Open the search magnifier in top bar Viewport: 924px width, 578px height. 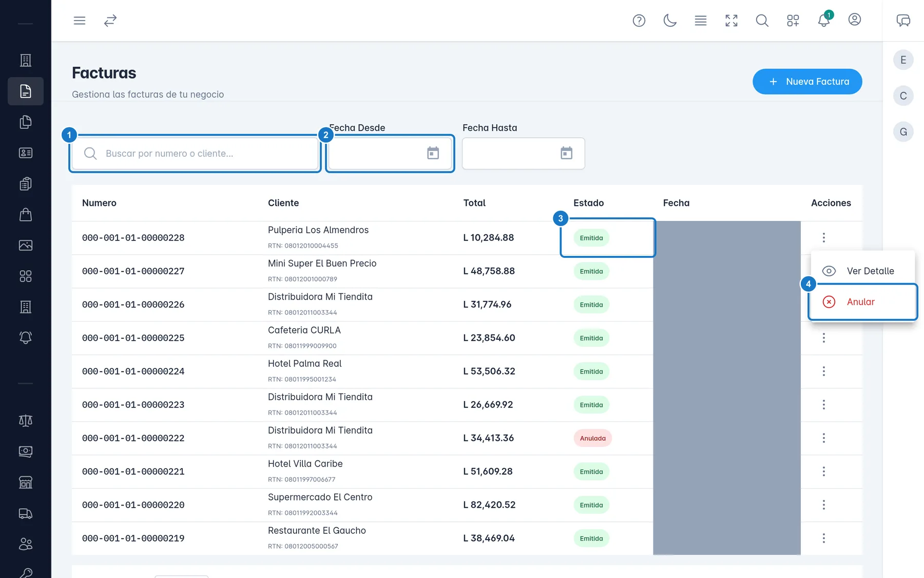coord(762,21)
